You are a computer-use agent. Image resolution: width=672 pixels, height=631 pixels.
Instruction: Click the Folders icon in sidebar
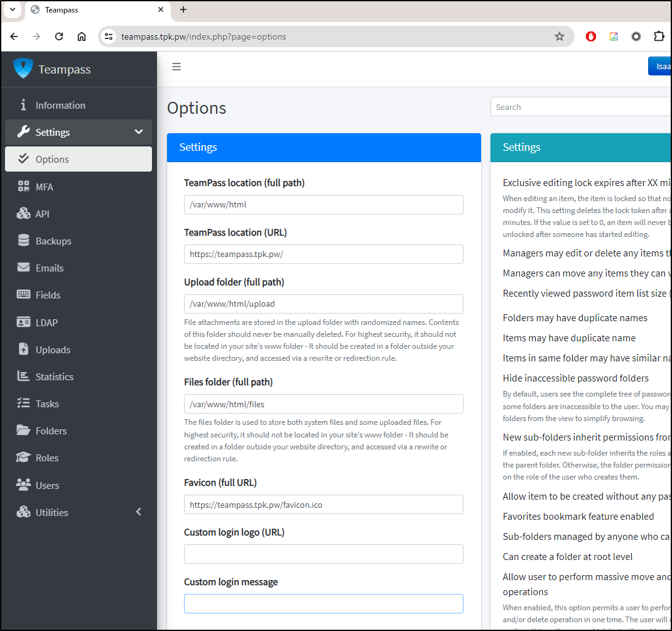point(23,430)
